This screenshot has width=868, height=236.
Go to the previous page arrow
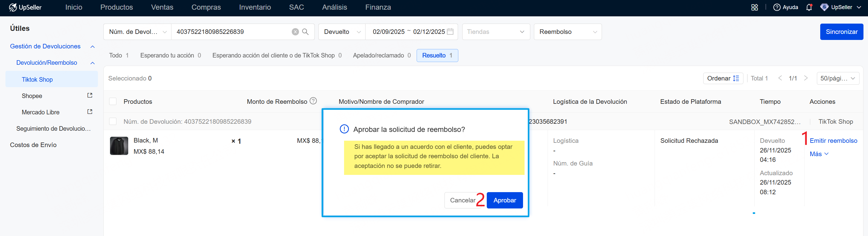[x=780, y=78]
